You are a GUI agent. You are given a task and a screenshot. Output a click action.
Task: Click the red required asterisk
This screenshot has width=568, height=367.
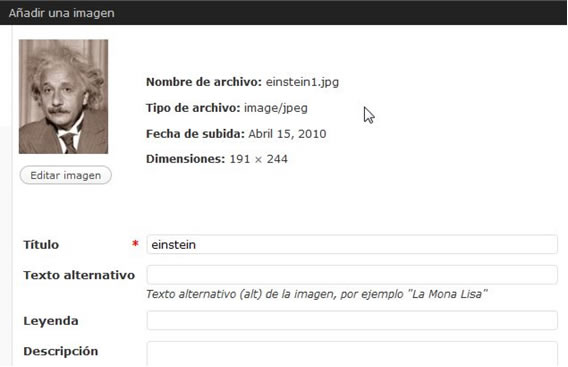pos(135,244)
